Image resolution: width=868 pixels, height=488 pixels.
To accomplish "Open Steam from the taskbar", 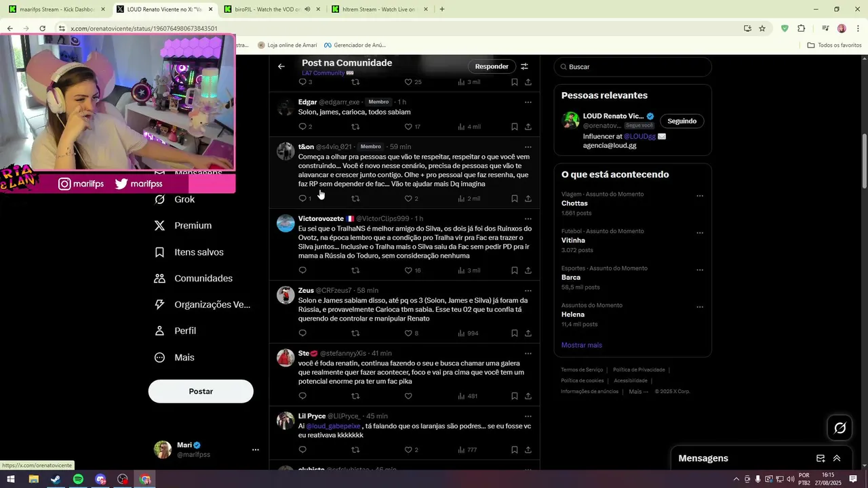I will 56,479.
